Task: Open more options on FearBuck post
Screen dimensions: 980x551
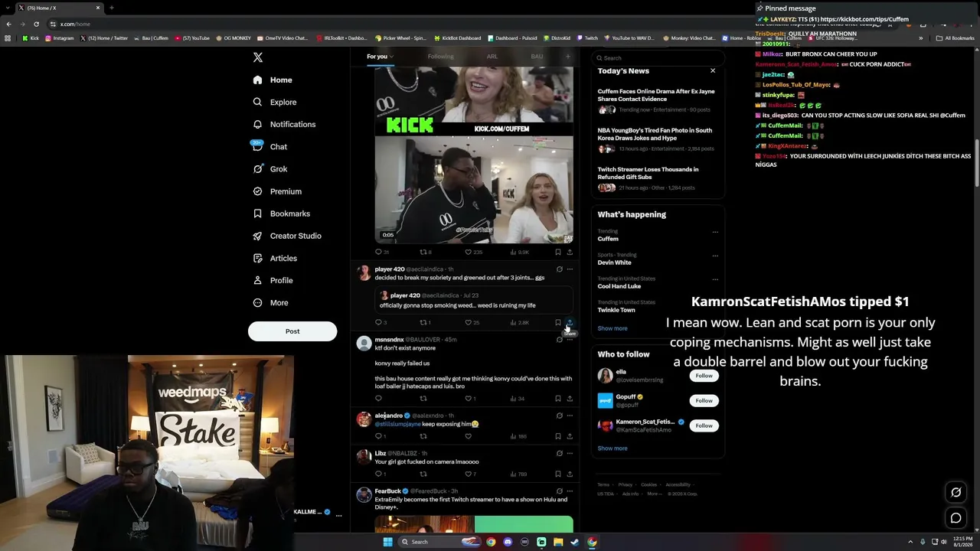Action: 570,491
